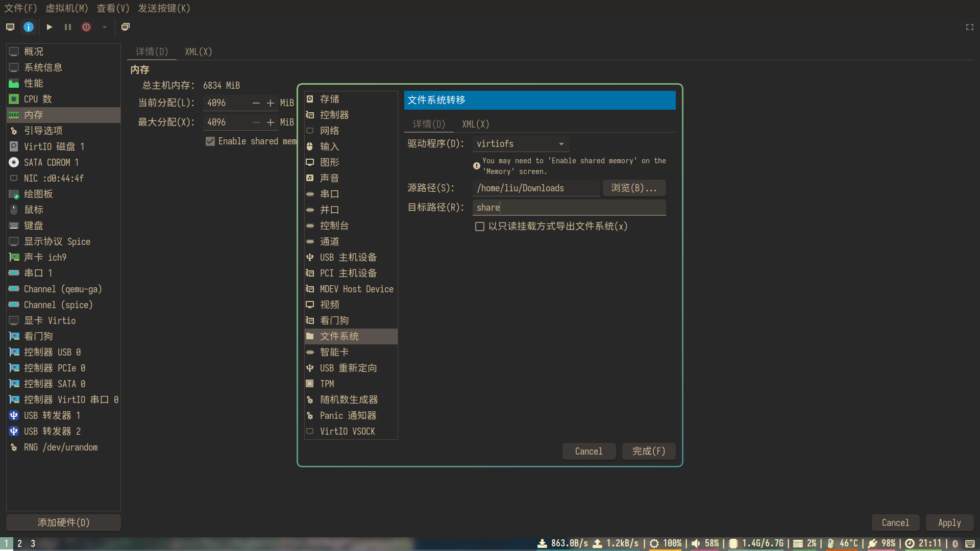Select SATA CDROM 1 disc icon
This screenshot has height=551, width=980.
point(14,162)
